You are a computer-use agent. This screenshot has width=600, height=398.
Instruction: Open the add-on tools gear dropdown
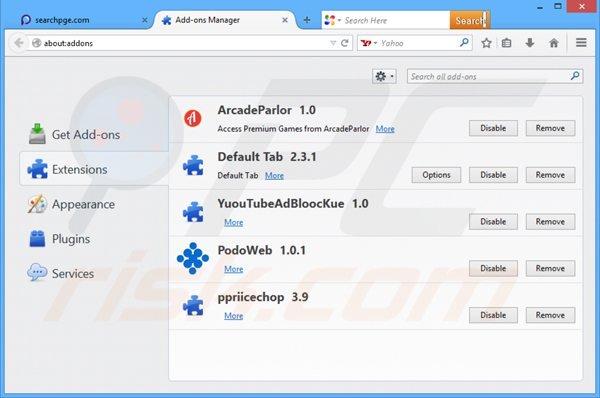coord(384,76)
